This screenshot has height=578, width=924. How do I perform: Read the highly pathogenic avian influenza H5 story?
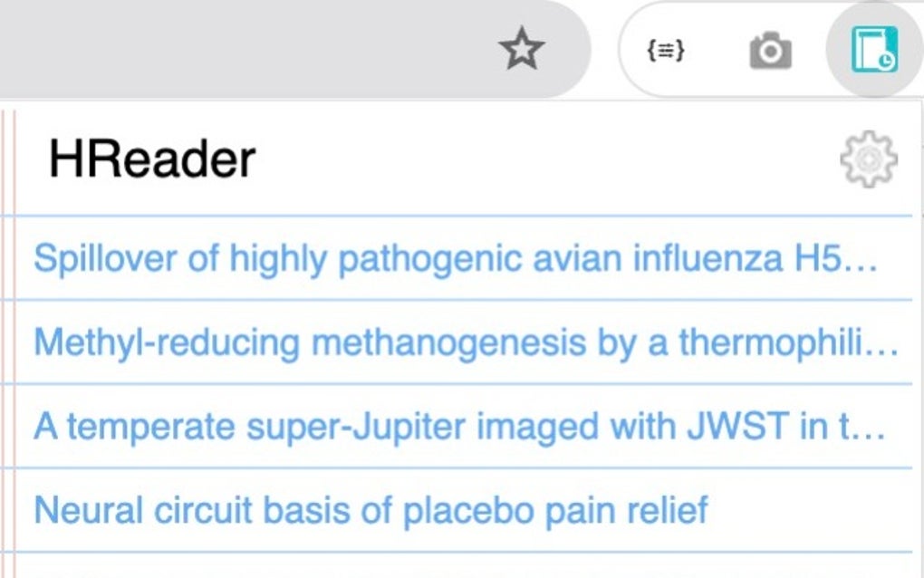[455, 259]
